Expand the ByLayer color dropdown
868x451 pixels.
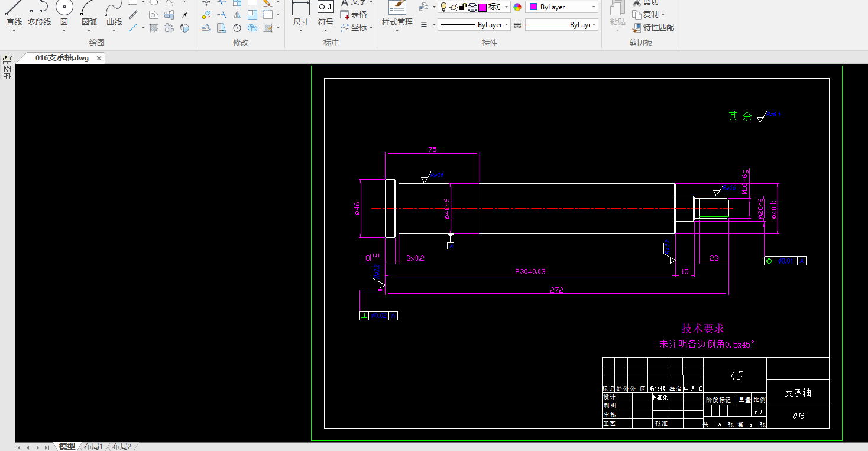pos(593,7)
